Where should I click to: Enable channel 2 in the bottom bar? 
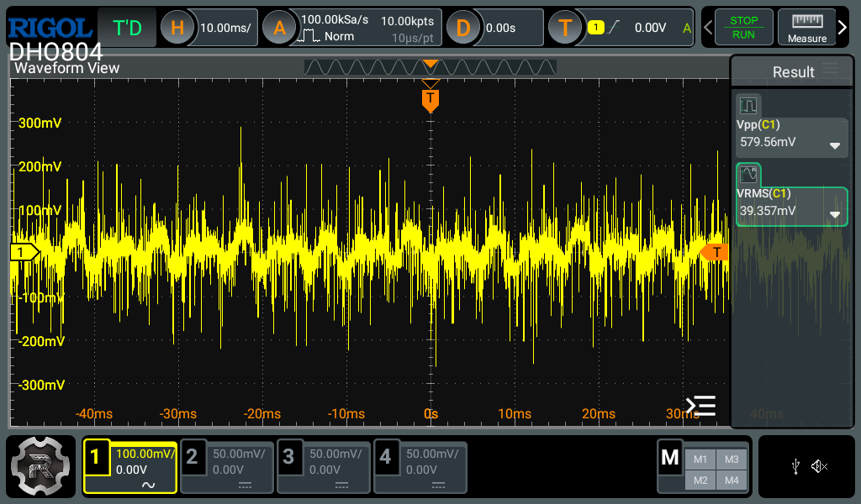[x=228, y=466]
